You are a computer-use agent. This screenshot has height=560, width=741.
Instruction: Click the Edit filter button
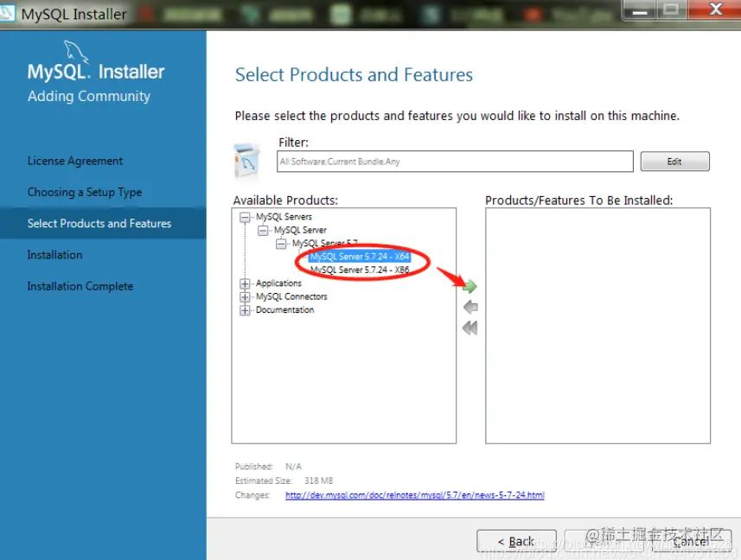(x=674, y=162)
